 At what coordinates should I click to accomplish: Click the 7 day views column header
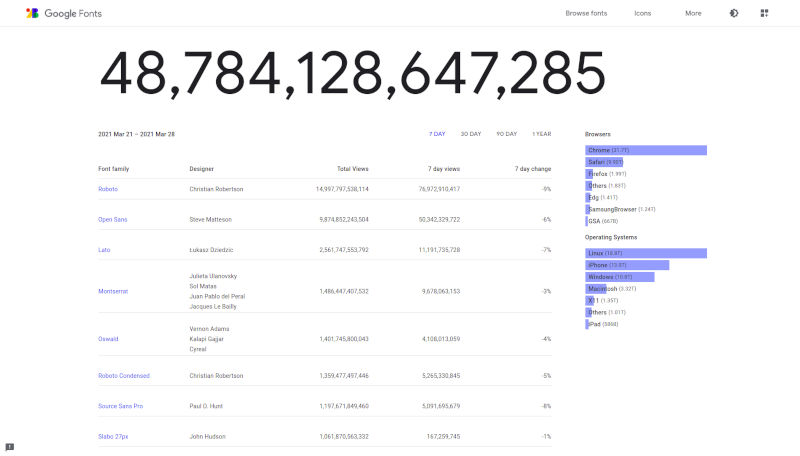click(444, 169)
